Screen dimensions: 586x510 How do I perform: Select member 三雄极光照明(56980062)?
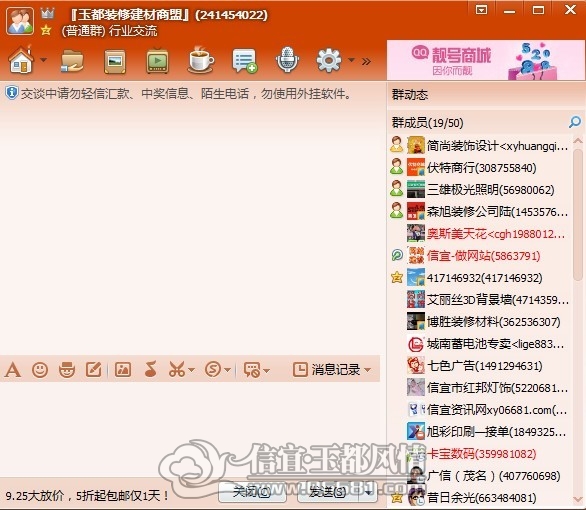click(480, 189)
